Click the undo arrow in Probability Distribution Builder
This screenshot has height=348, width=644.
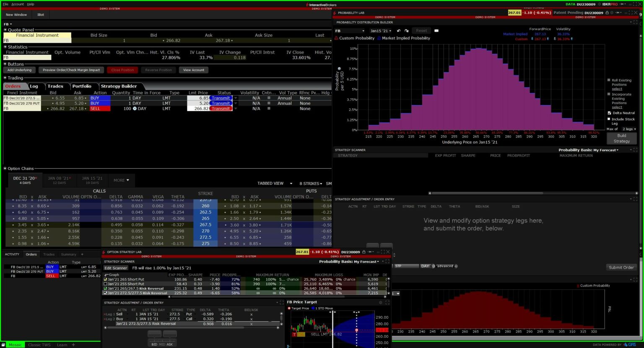point(398,31)
